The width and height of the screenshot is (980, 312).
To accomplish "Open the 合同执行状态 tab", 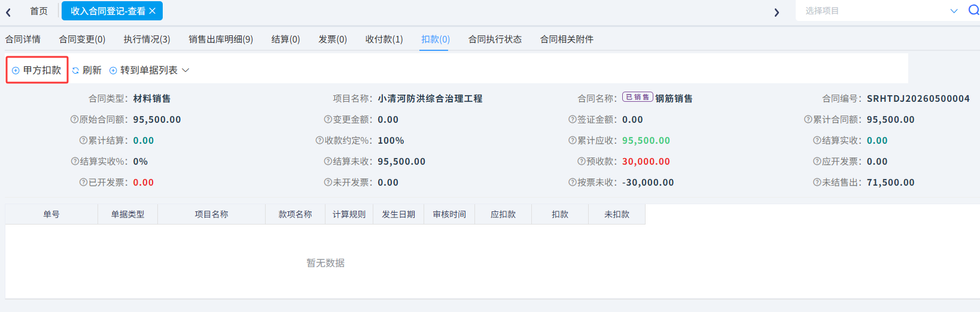I will (x=495, y=39).
